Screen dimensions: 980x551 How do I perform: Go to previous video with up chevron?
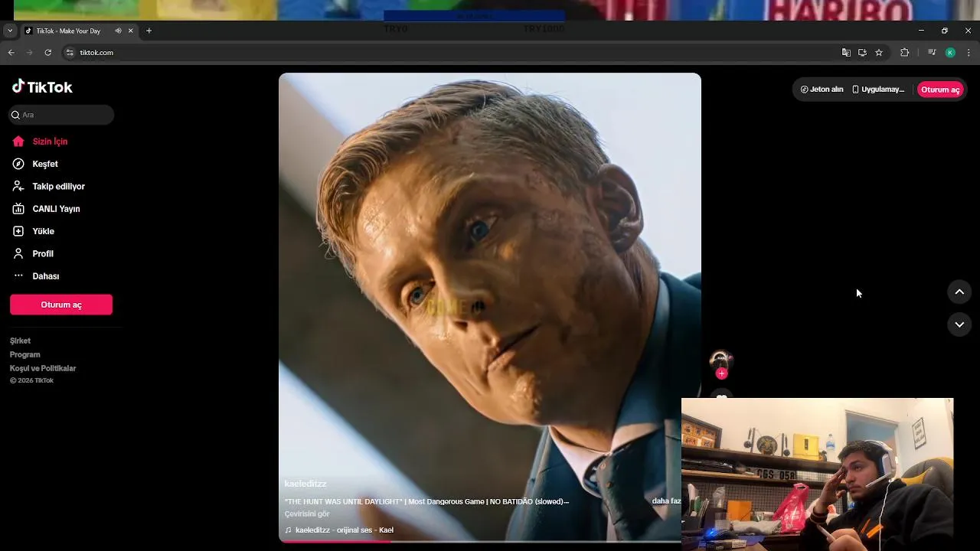(x=959, y=292)
